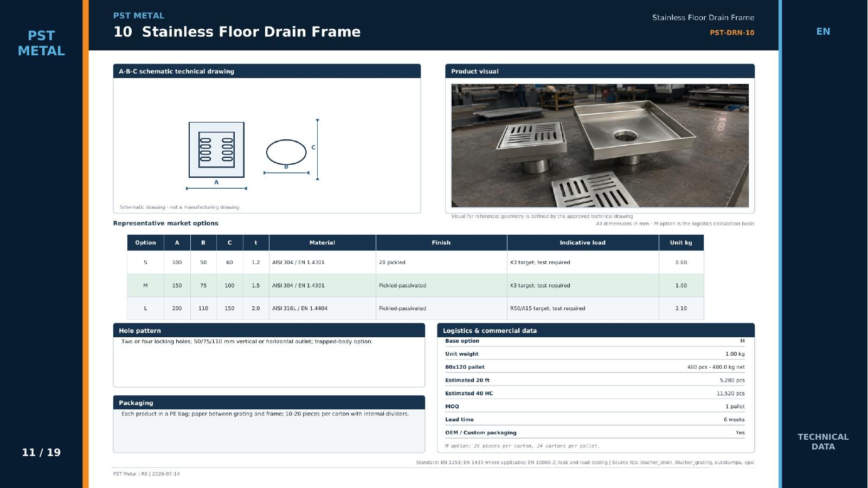Click the M option pieces per carton note
Viewport: 868px width, 488px height.
coord(522,446)
